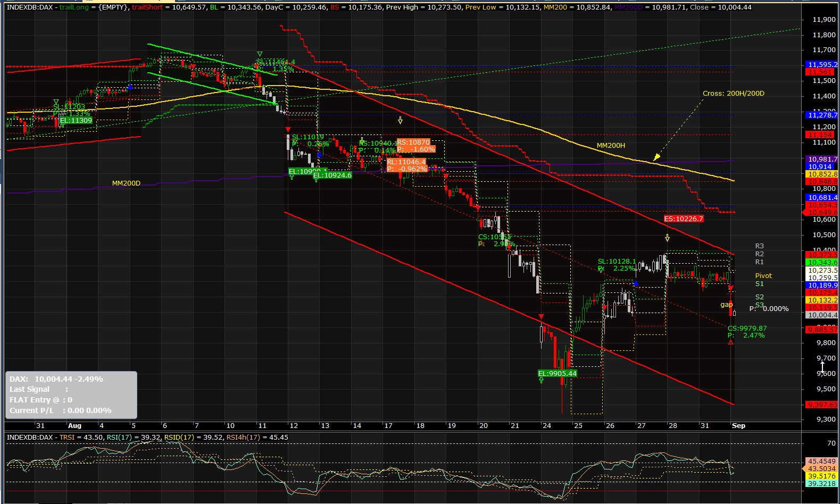
Task: Click the green EL:11309 entry label
Action: 76,121
